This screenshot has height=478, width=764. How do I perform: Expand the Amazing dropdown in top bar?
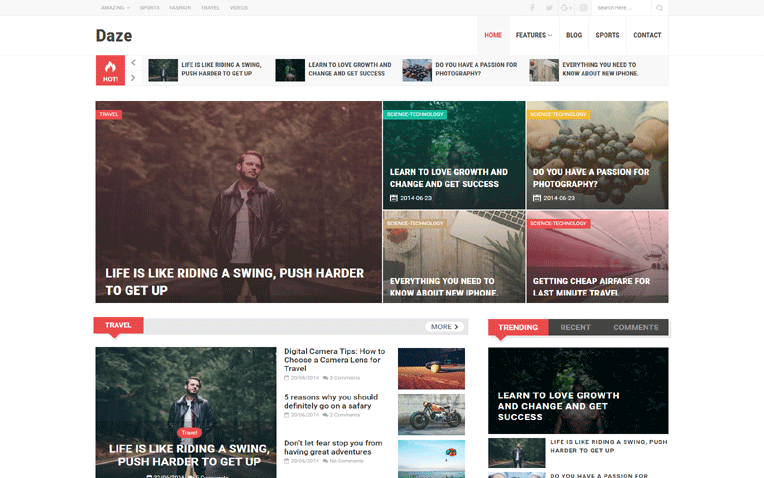[115, 8]
